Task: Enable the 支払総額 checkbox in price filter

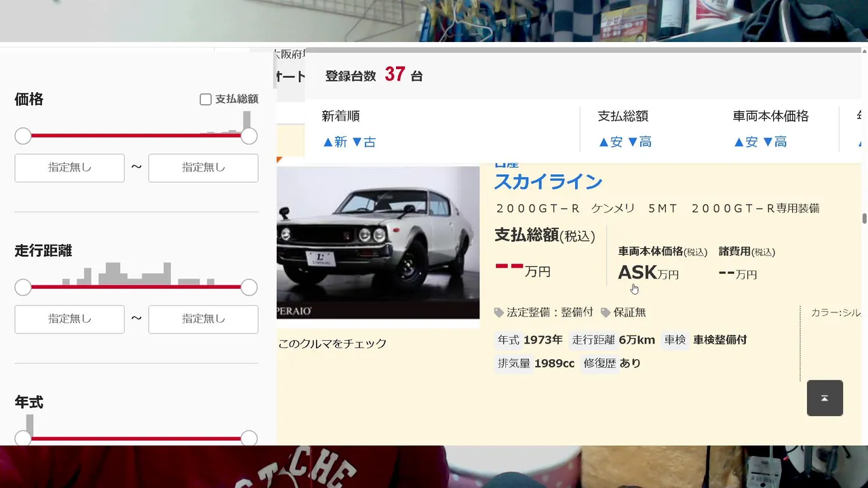Action: pos(205,100)
